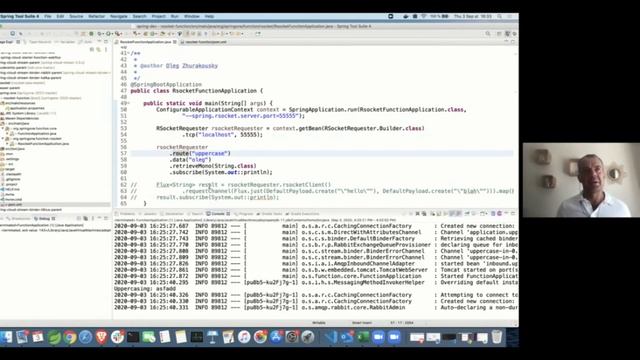Open App Store from the Dock
Image resolution: width=640 pixels, height=360 pixels.
[x=276, y=337]
